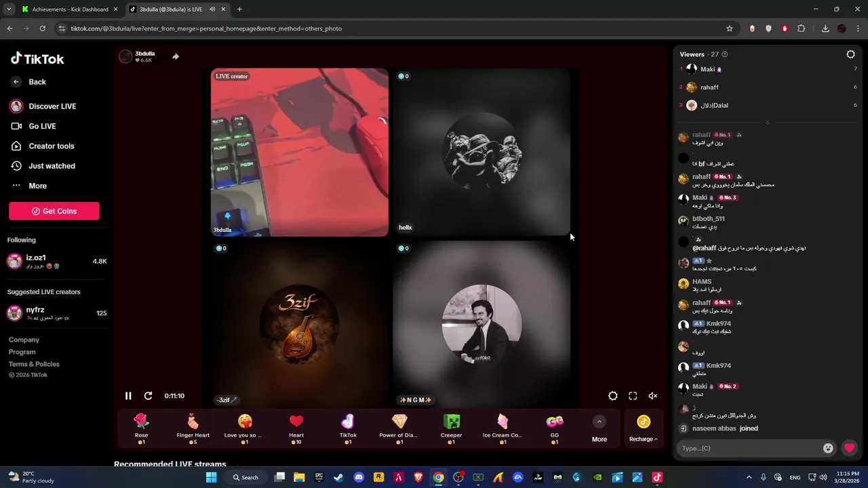
Task: Select guest -3zif video tile
Action: pos(300,323)
